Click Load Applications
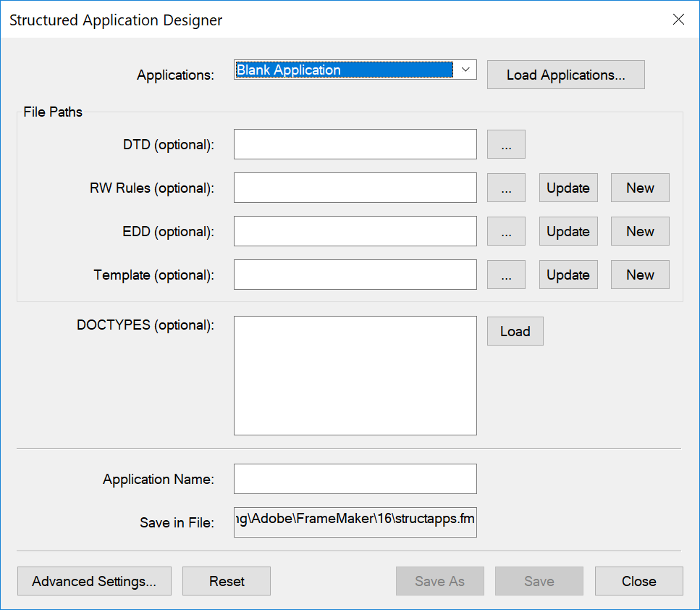This screenshot has width=700, height=610. click(565, 75)
